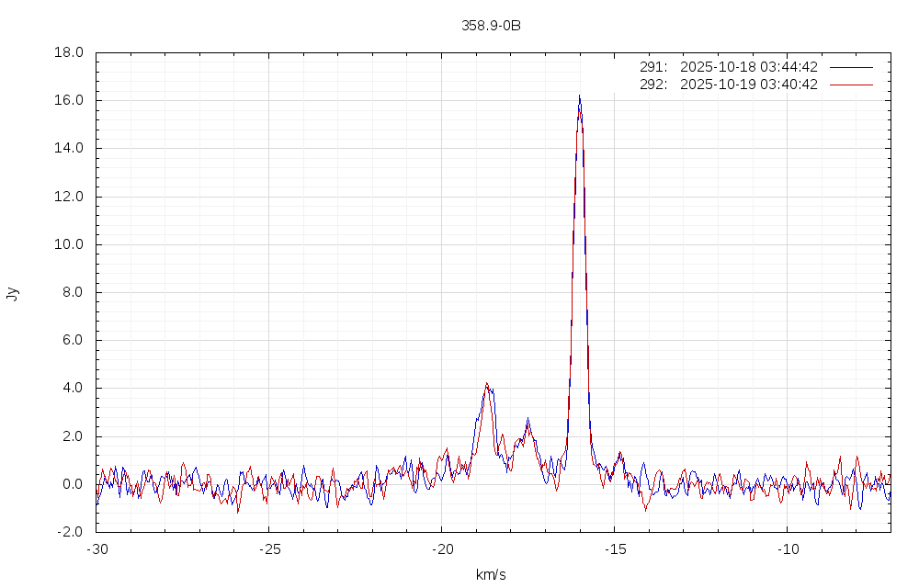Click the km/s x-axis label
Viewport: 919px width, 588px height.
click(x=491, y=575)
